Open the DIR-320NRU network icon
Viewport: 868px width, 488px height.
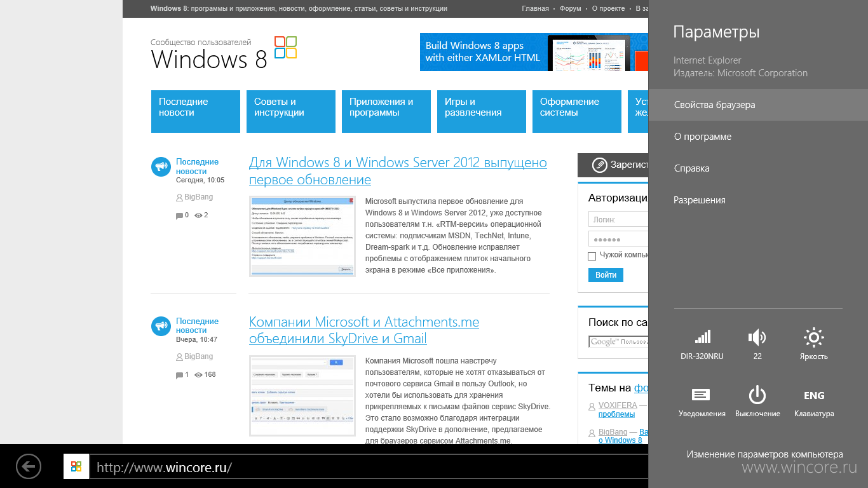click(x=702, y=344)
